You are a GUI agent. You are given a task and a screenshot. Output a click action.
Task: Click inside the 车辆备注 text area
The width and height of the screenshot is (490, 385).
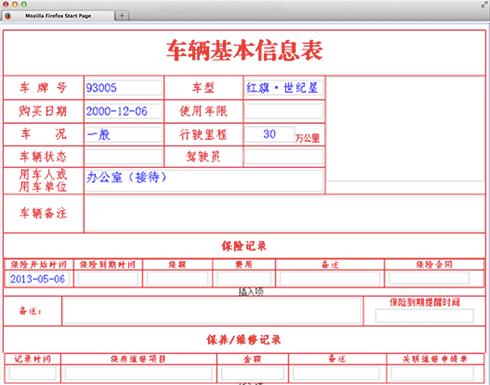coord(285,214)
